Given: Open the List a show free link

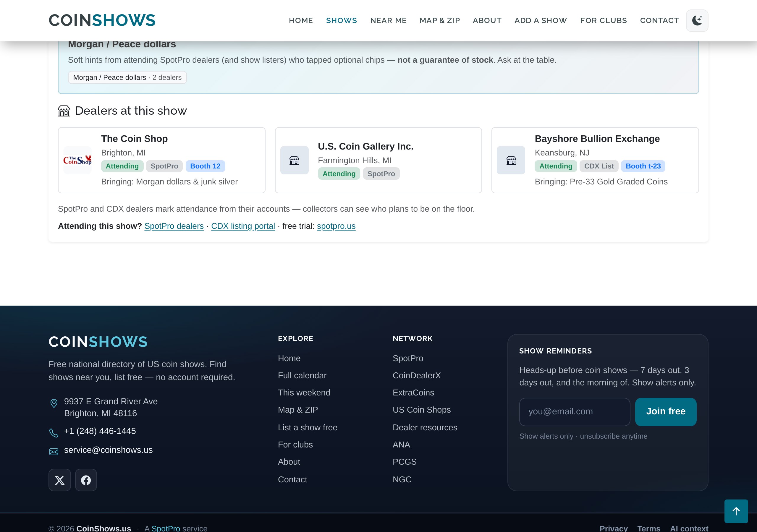Looking at the screenshot, I should coord(308,427).
